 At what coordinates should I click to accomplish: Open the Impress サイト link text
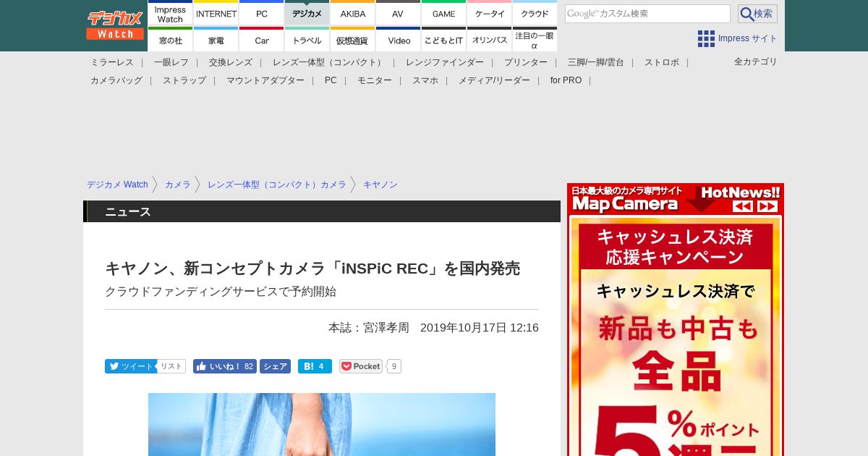click(748, 38)
